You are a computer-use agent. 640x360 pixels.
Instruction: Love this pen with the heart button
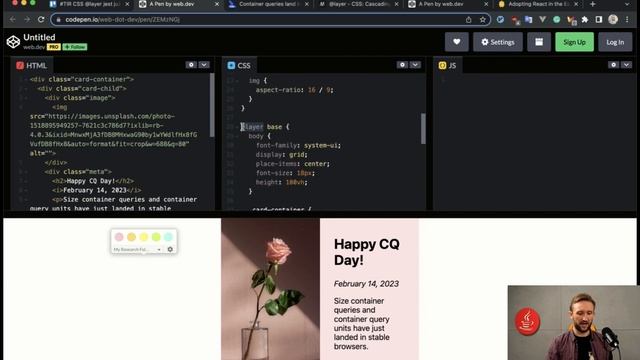pyautogui.click(x=456, y=42)
